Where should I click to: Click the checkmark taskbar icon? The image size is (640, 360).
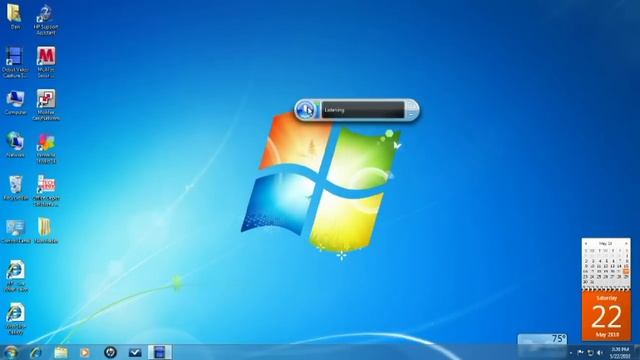[135, 352]
